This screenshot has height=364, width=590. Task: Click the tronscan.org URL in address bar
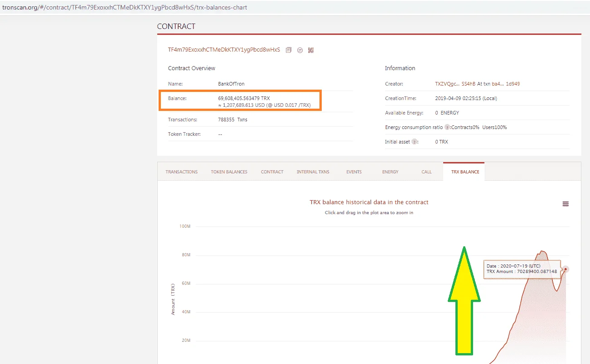125,8
